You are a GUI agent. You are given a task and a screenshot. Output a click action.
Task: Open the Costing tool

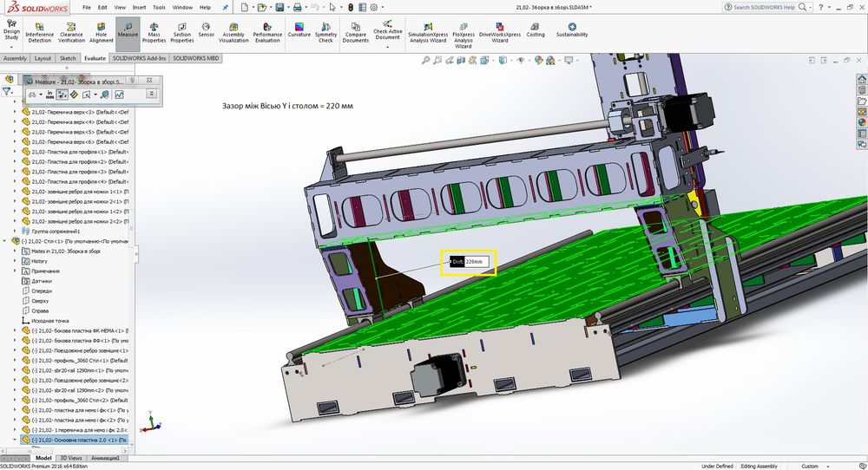(x=536, y=30)
